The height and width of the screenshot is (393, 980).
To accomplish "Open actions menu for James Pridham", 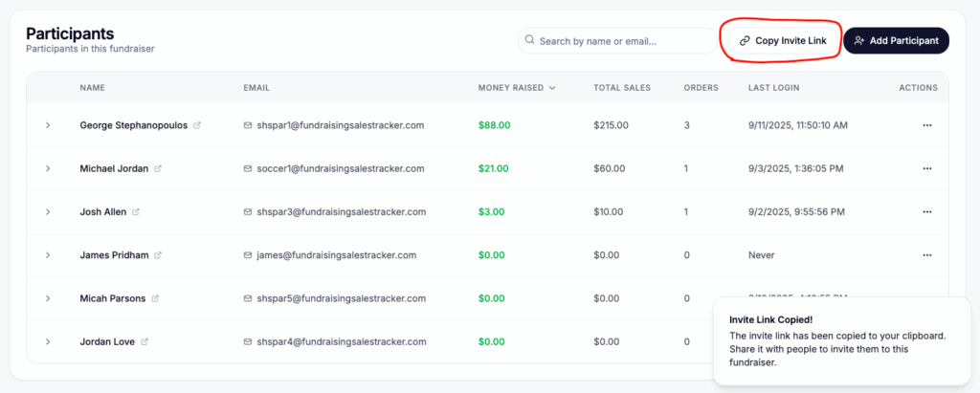I will (x=926, y=255).
